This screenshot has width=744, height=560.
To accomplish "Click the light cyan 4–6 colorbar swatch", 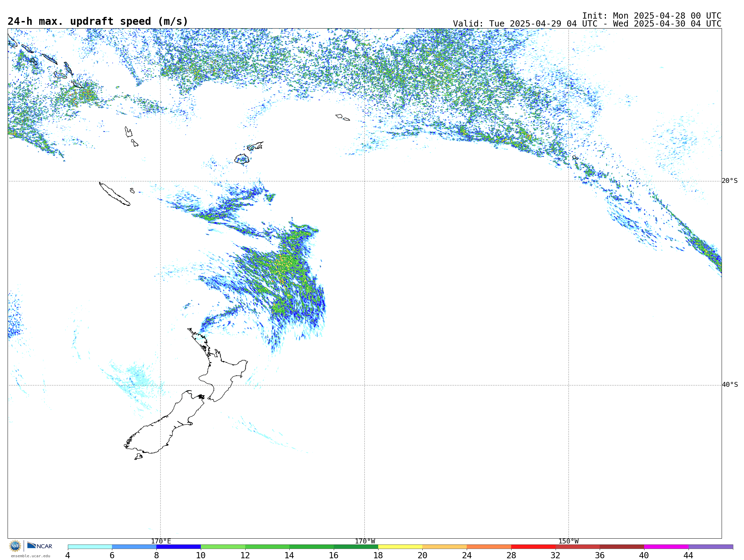I will point(90,547).
